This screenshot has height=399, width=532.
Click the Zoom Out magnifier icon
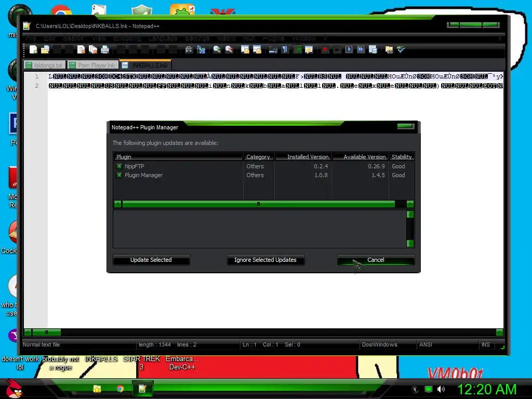tap(229, 49)
